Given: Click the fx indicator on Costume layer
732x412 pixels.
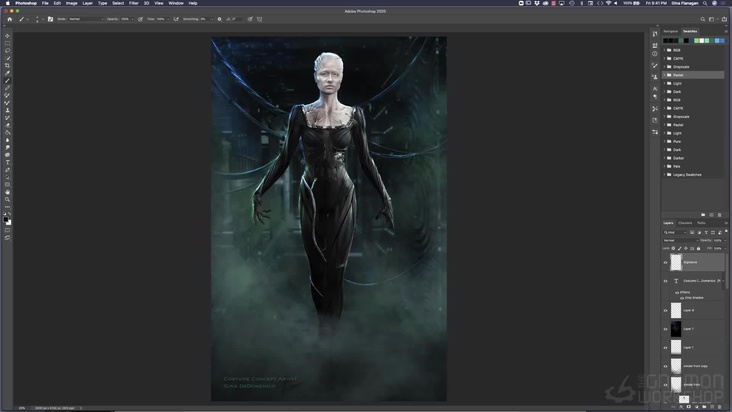Looking at the screenshot, I should click(718, 281).
